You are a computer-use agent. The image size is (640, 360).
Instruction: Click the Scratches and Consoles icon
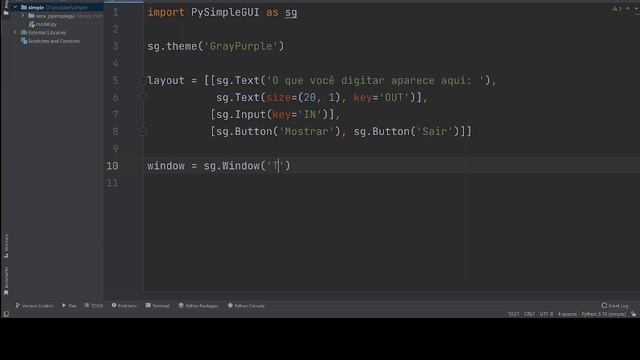pos(24,41)
